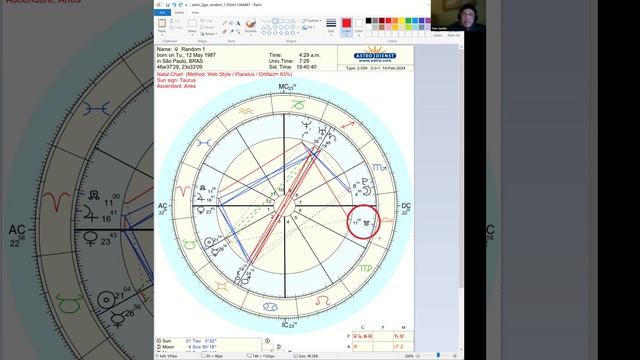Expand the Select tool dropdown arrow

pos(192,34)
